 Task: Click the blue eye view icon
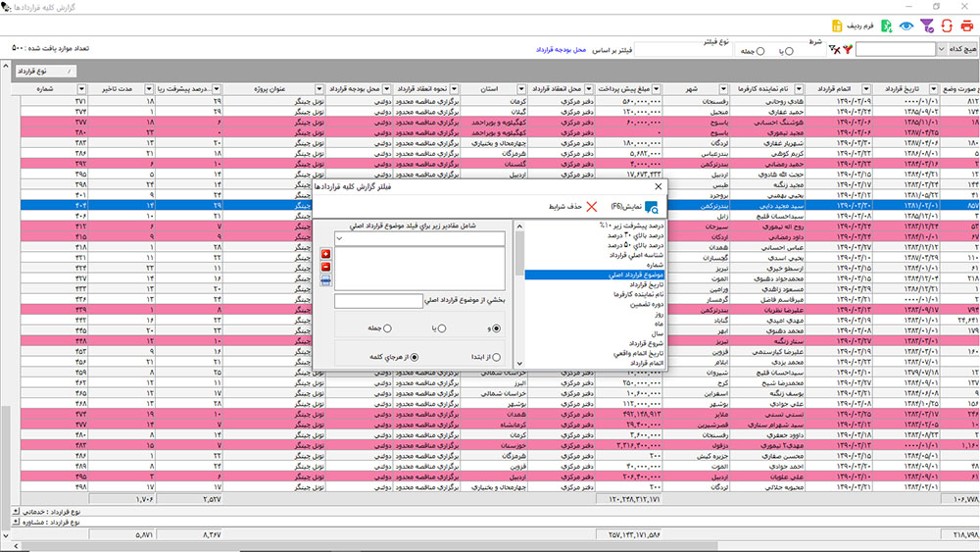(x=906, y=25)
